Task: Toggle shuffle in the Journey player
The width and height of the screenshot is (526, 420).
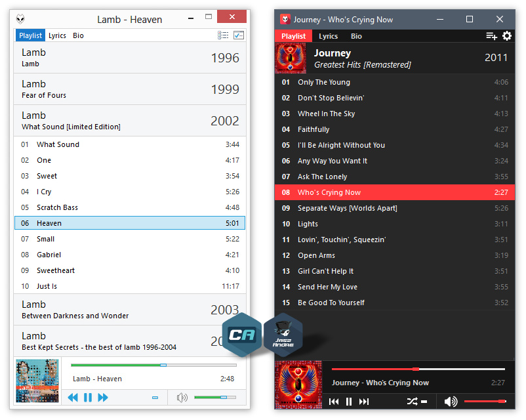Action: (x=412, y=401)
